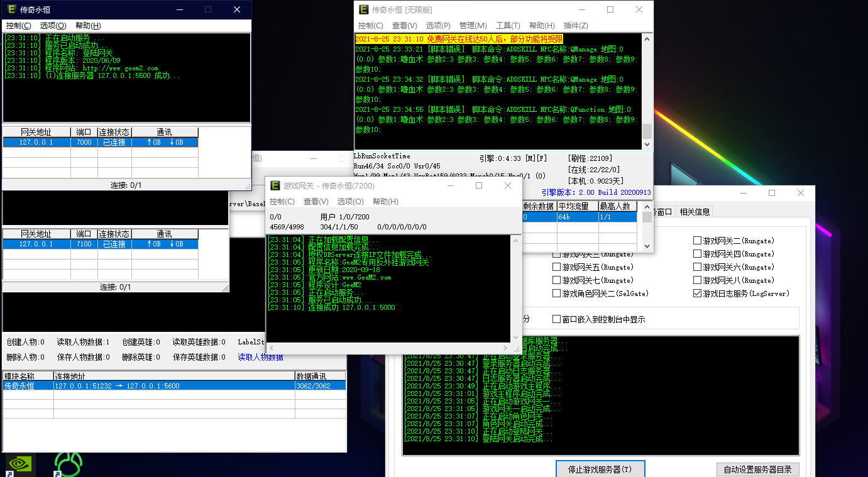Screen dimensions: 868x477
Task: Open 管理(M) menu
Action: click(x=473, y=26)
